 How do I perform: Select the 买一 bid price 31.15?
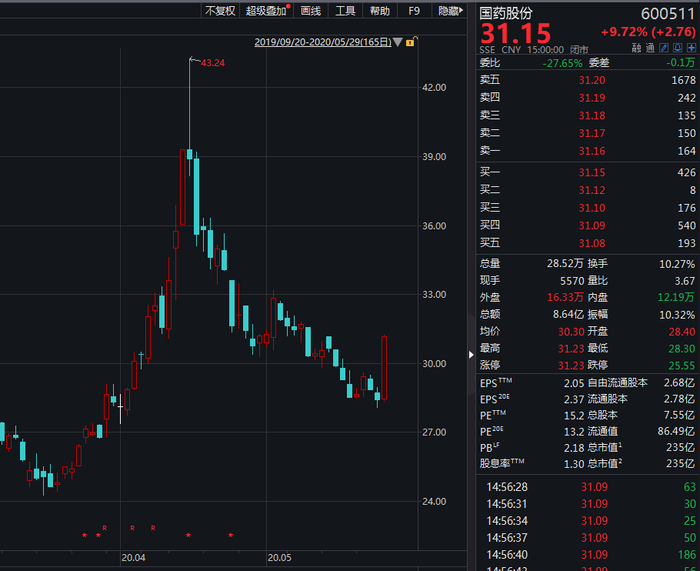pyautogui.click(x=592, y=172)
